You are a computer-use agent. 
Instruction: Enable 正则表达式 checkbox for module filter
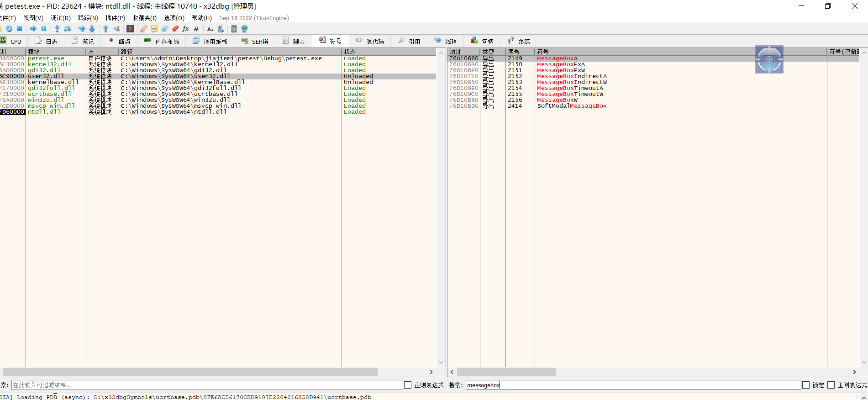tap(408, 385)
